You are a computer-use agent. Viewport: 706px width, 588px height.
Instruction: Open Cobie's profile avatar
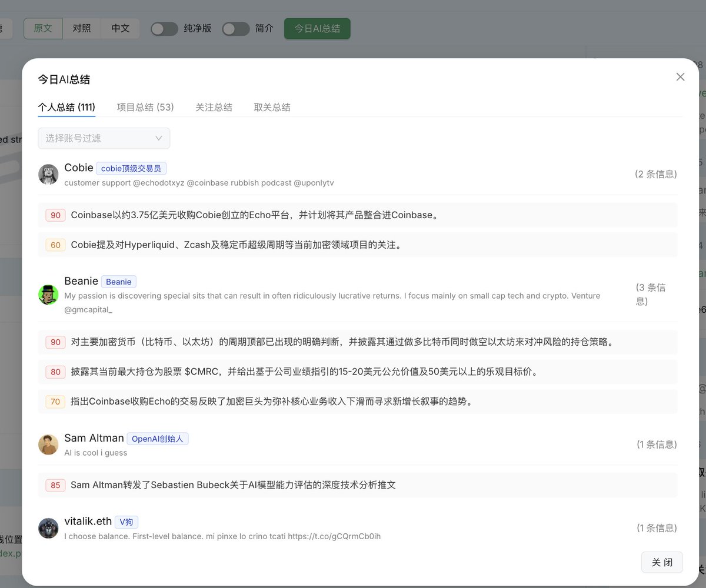click(x=48, y=175)
